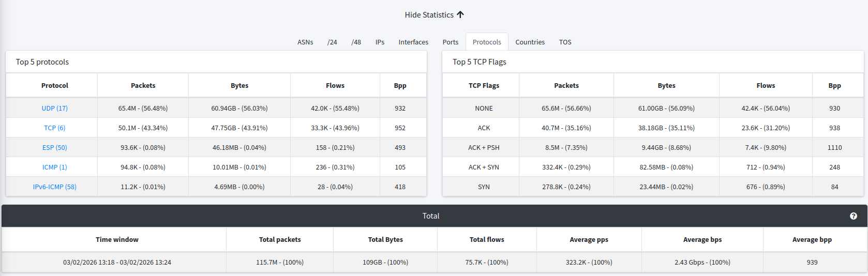Image resolution: width=868 pixels, height=276 pixels.
Task: Open the TCP (6) protocol link
Action: 55,128
